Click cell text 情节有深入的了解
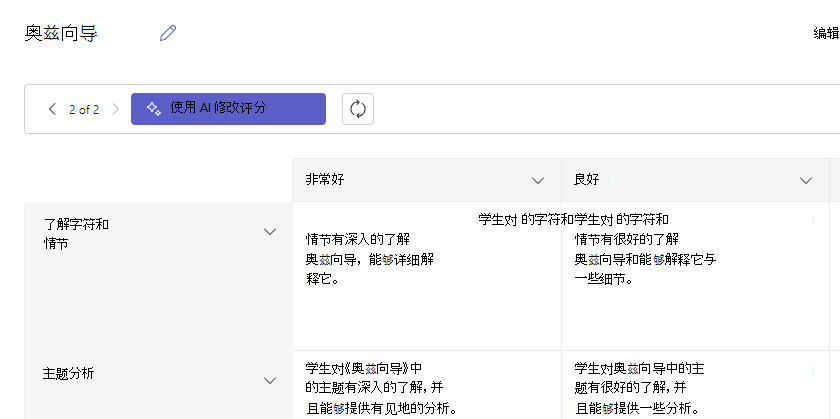 358,239
